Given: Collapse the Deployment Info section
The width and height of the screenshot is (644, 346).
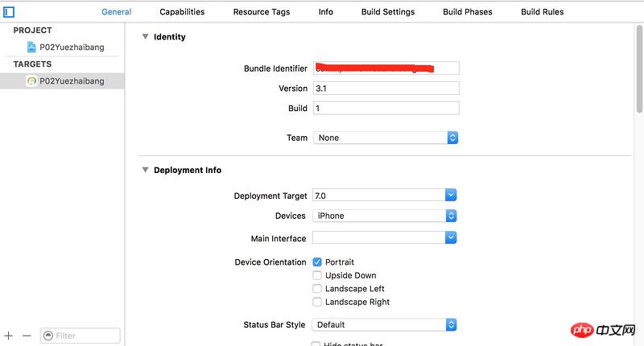Looking at the screenshot, I should [x=146, y=170].
